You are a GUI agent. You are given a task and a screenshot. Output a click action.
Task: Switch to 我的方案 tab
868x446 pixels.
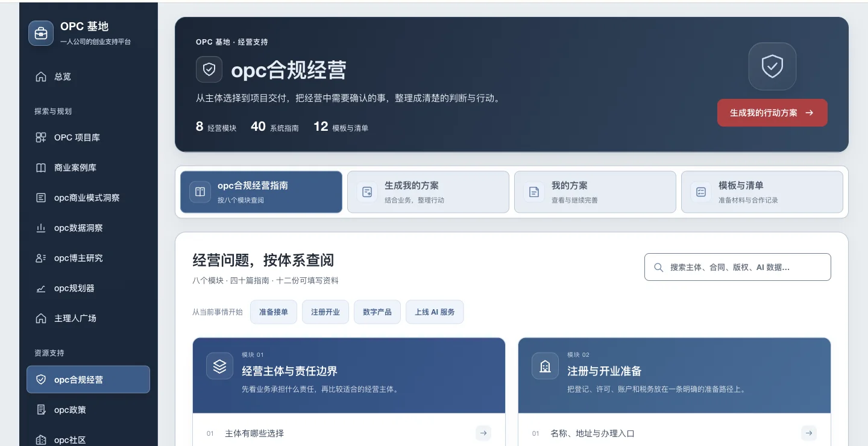point(595,192)
